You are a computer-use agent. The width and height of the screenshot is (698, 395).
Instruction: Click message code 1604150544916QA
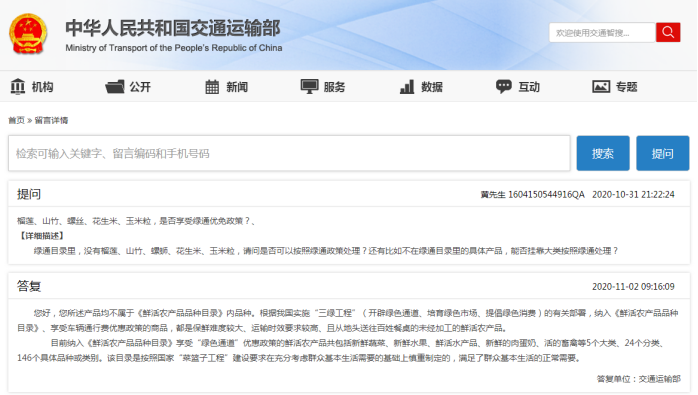[546, 195]
